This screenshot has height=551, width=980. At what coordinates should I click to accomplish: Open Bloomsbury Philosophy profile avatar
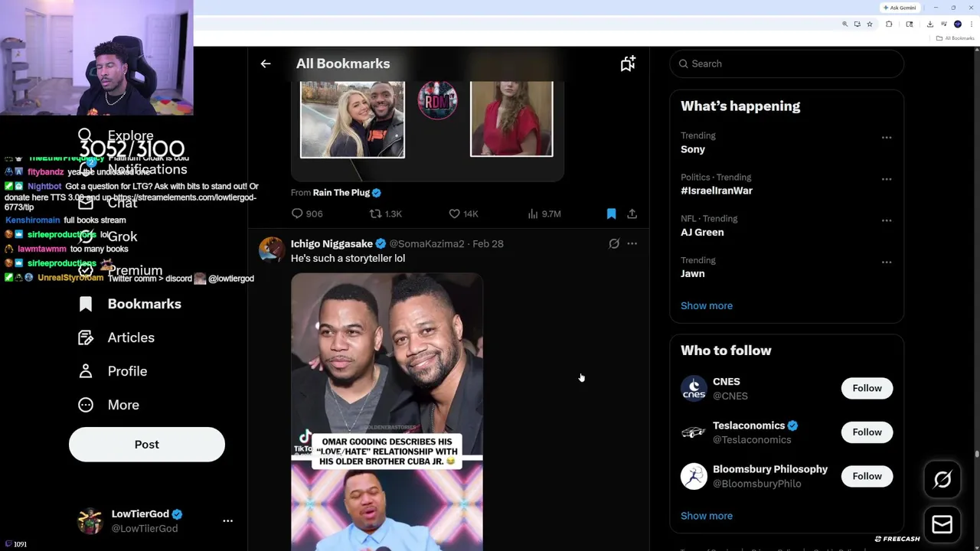tap(694, 476)
